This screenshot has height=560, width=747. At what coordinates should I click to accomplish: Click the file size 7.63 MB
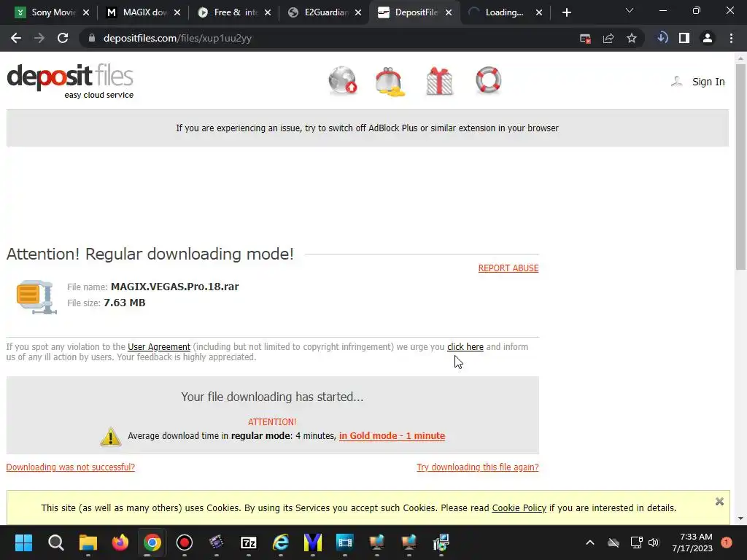pos(124,303)
